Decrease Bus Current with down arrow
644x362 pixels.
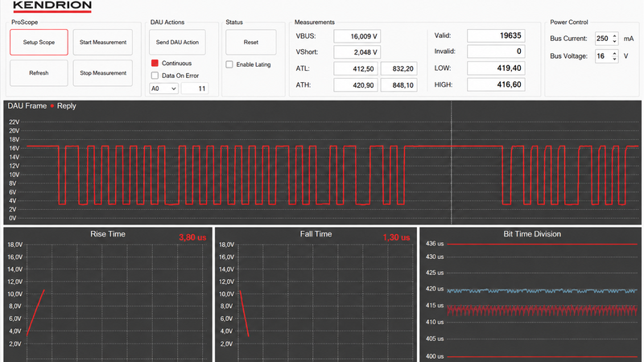pyautogui.click(x=614, y=41)
